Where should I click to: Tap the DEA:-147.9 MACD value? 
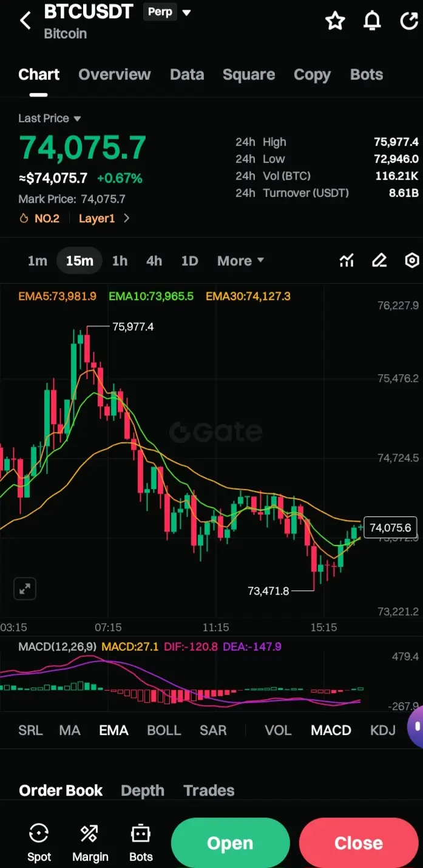point(252,647)
